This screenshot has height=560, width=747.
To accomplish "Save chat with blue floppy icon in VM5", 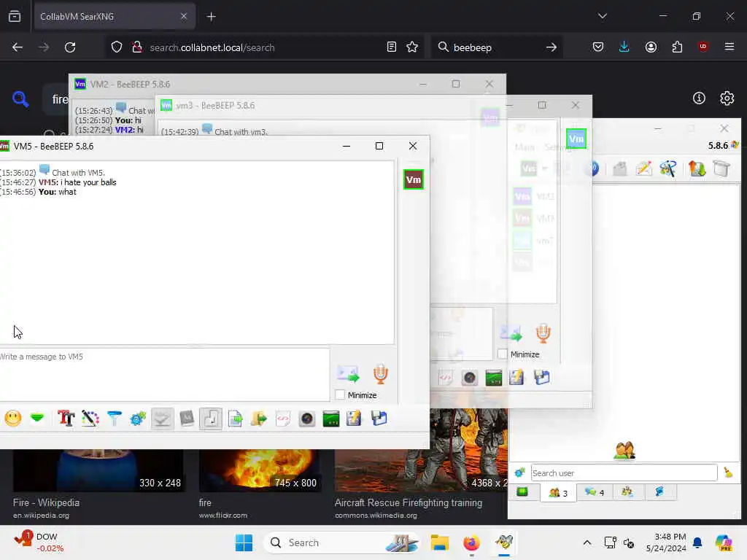I will (x=379, y=419).
